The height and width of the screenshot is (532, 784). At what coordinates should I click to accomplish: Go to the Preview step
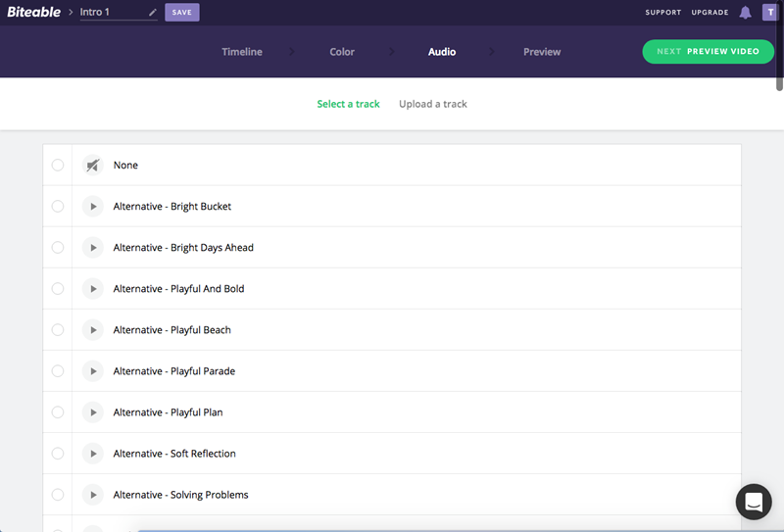click(542, 52)
